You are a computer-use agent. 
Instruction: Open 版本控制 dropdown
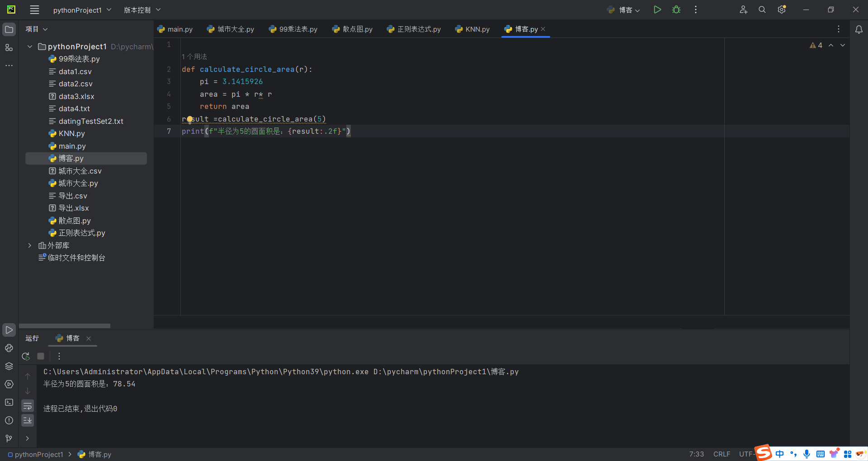pyautogui.click(x=142, y=10)
